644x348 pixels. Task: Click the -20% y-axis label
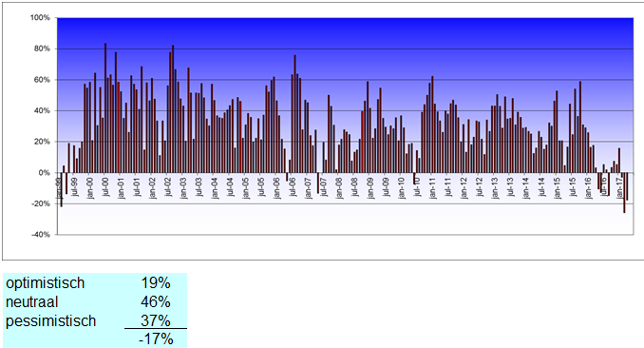click(x=41, y=203)
